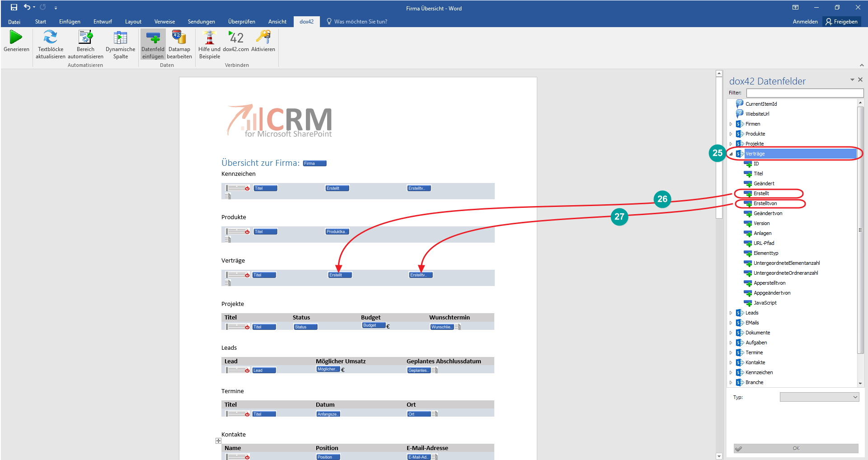Click Textblöcke aktualisieren icon
Screen dimensions: 868x460
pyautogui.click(x=50, y=37)
